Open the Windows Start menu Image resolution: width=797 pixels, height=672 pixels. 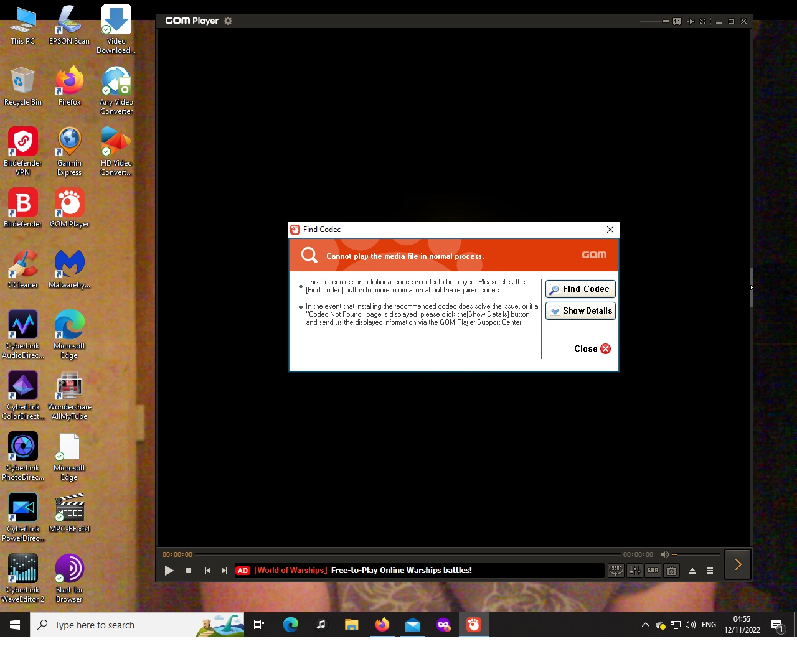coord(15,625)
